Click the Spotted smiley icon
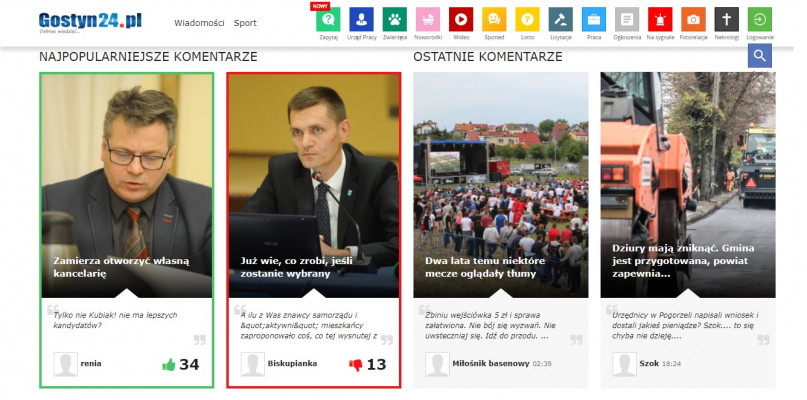The height and width of the screenshot is (400, 807). point(493,19)
